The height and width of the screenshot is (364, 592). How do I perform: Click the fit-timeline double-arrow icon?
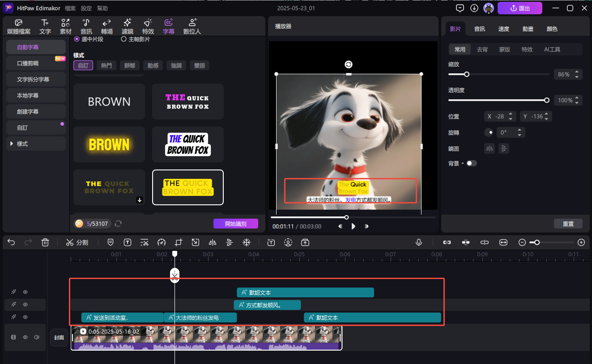pyautogui.click(x=503, y=242)
